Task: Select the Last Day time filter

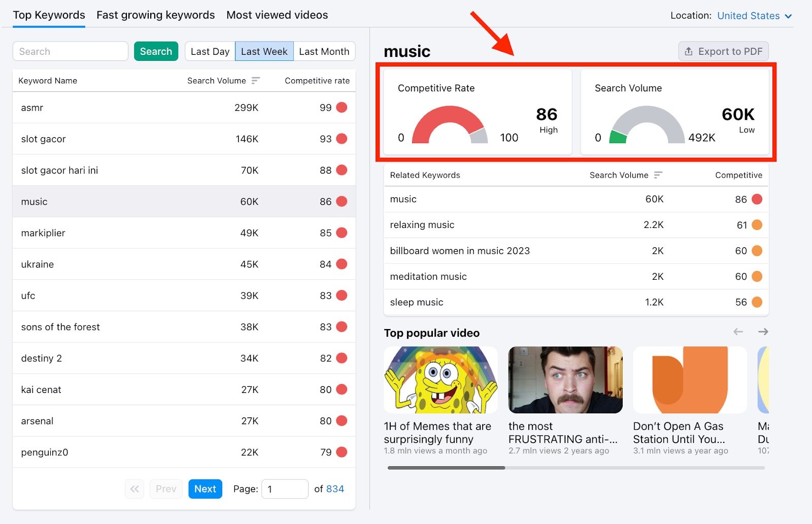Action: (210, 51)
